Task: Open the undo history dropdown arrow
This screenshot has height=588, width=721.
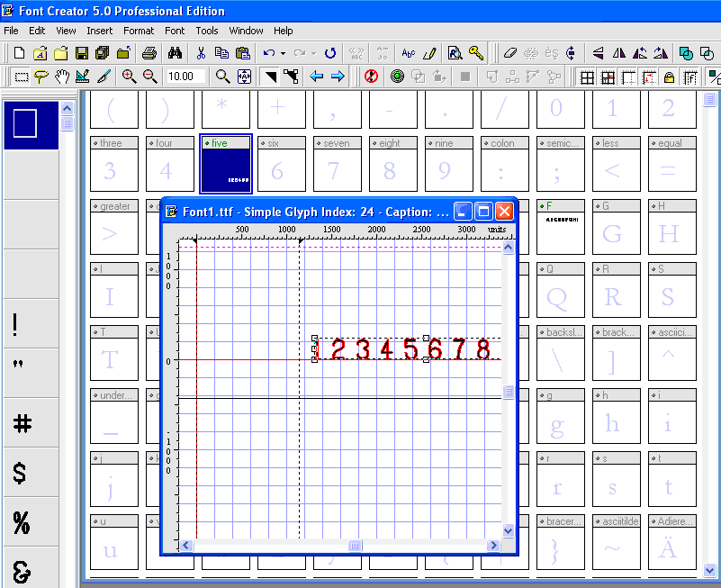Action: tap(283, 53)
